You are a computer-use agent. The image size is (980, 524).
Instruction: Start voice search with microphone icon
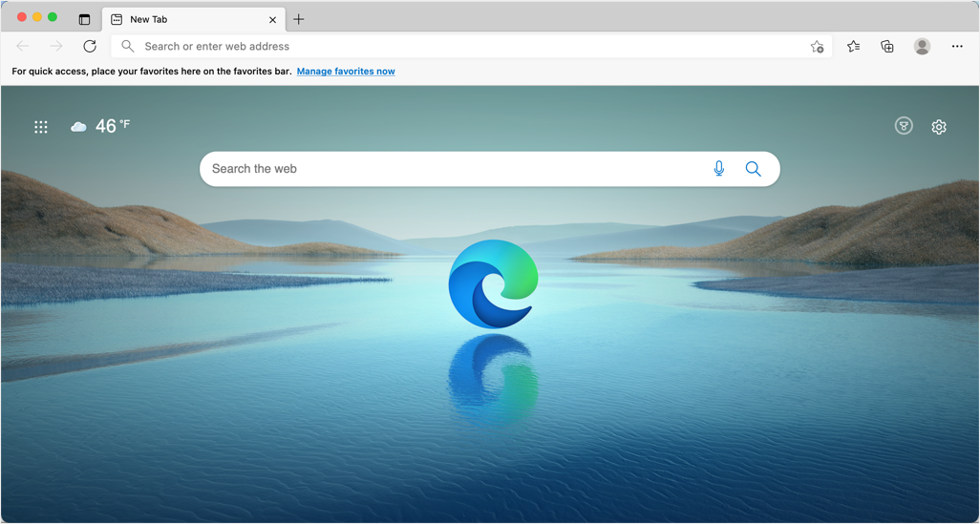pos(718,169)
